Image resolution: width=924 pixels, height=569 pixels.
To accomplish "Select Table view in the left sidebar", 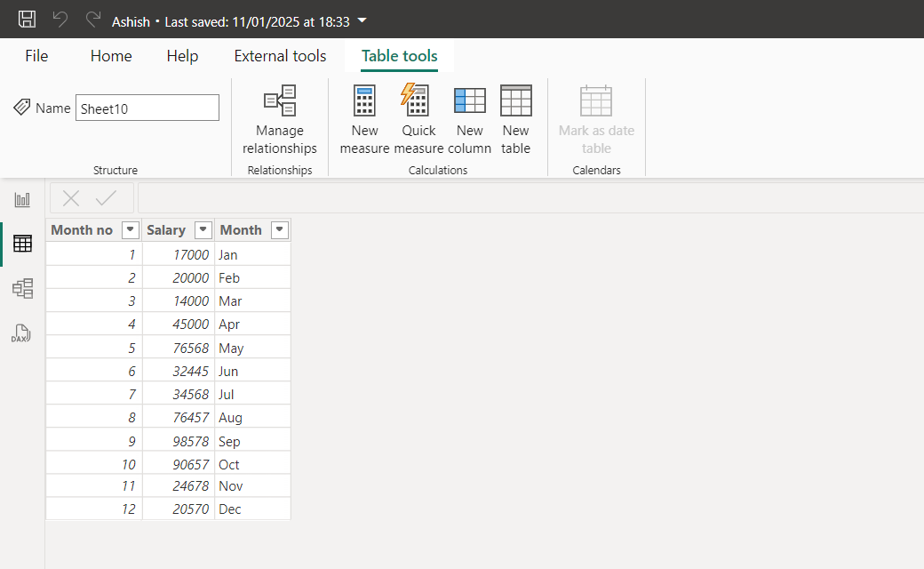I will (22, 243).
